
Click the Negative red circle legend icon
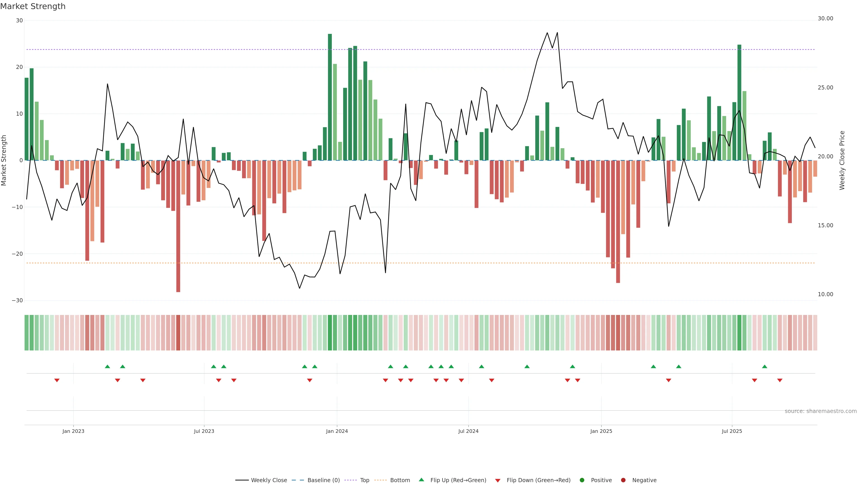tap(623, 480)
